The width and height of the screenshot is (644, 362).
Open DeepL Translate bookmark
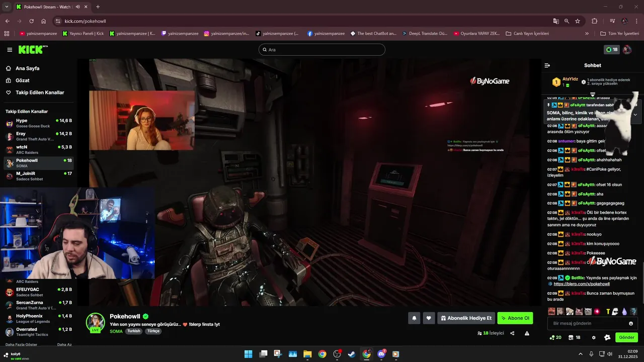(425, 34)
